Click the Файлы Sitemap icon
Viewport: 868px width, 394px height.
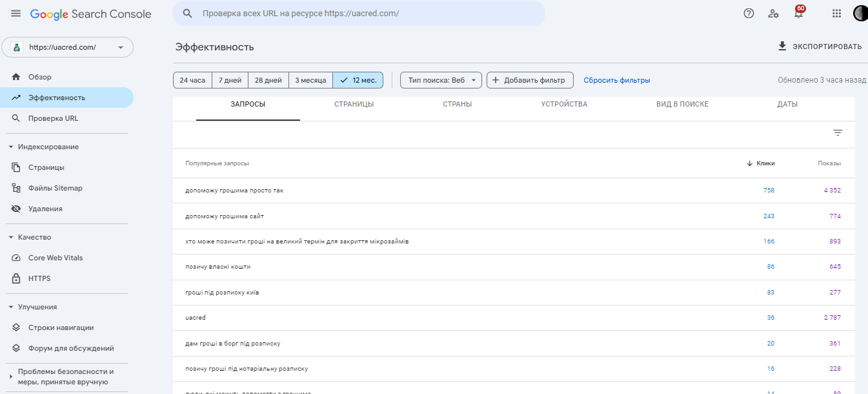point(16,188)
